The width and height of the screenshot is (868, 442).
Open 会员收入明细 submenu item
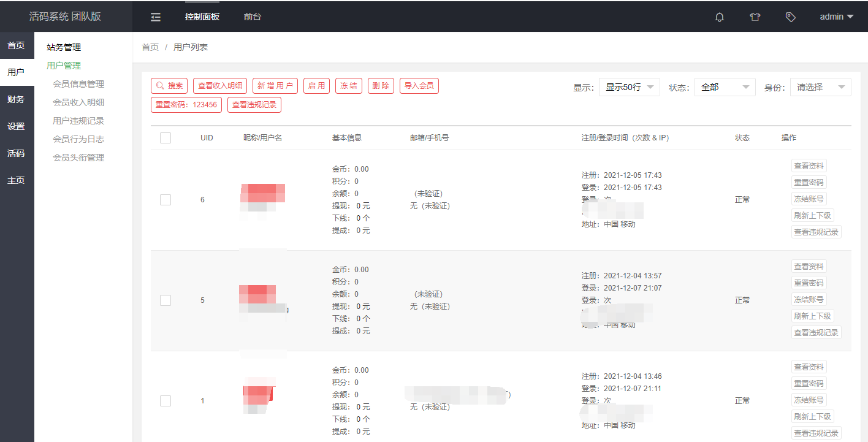coord(78,102)
